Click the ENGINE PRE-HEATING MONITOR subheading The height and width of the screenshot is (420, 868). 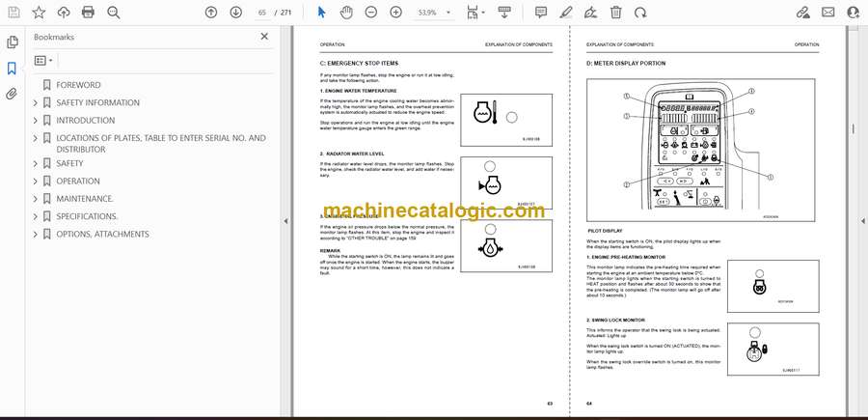626,257
